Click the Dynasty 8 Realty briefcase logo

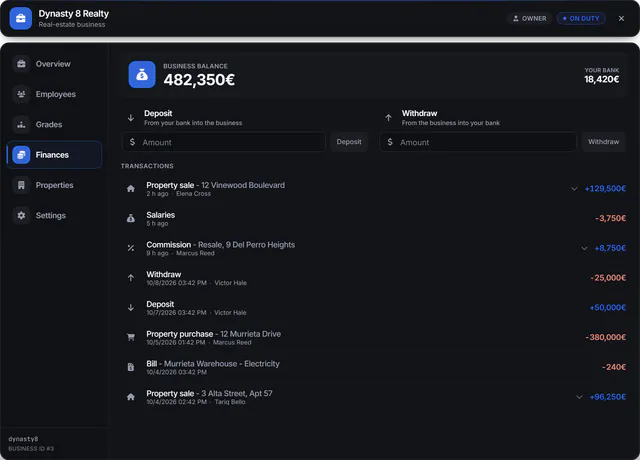(20, 18)
